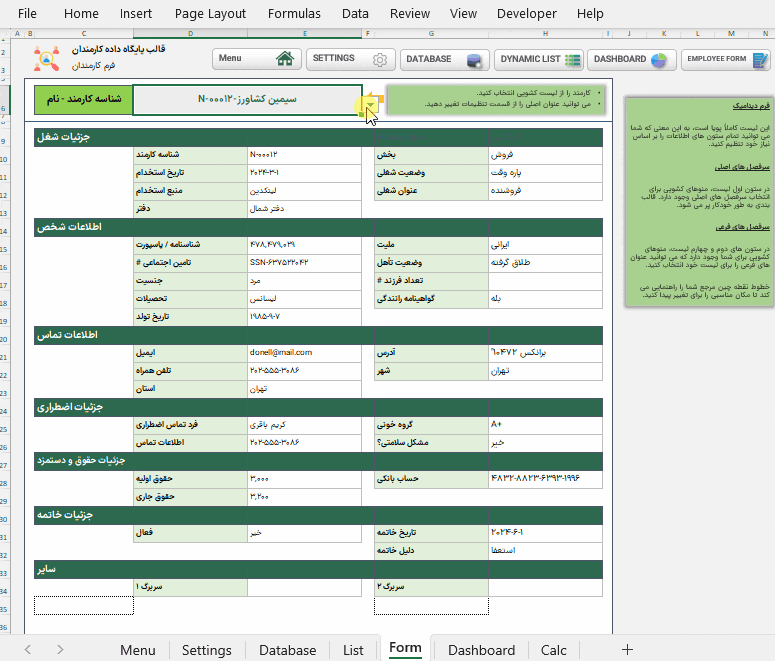
Task: Click the list icon on DYNAMIC LIST
Action: point(573,60)
